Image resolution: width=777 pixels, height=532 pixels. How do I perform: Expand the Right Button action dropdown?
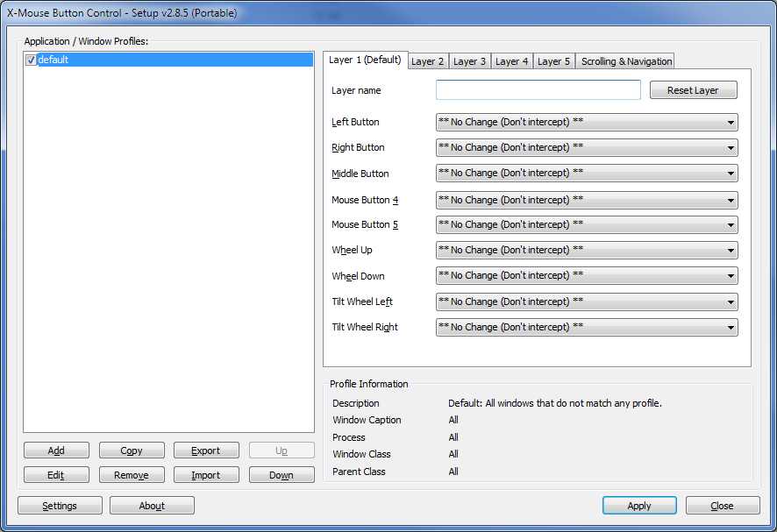(586, 148)
